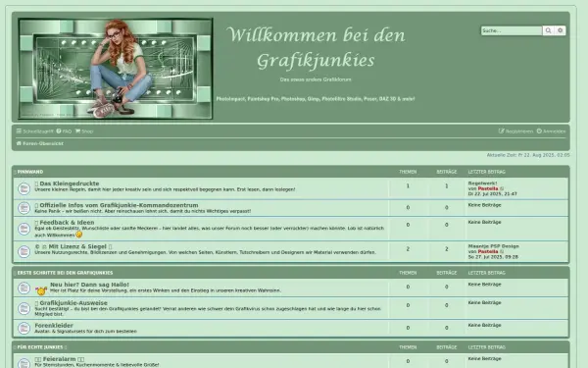This screenshot has width=588, height=368.
Task: Open the Das Kleingedruckte forum
Action: click(x=70, y=184)
